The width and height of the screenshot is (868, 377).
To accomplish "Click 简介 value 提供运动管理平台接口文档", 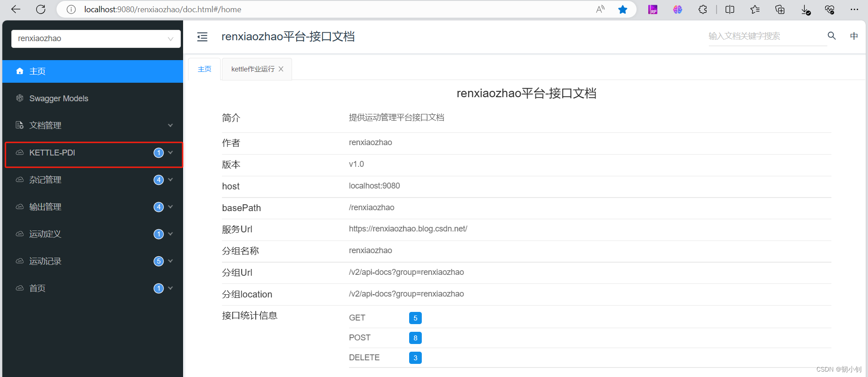I will 396,118.
